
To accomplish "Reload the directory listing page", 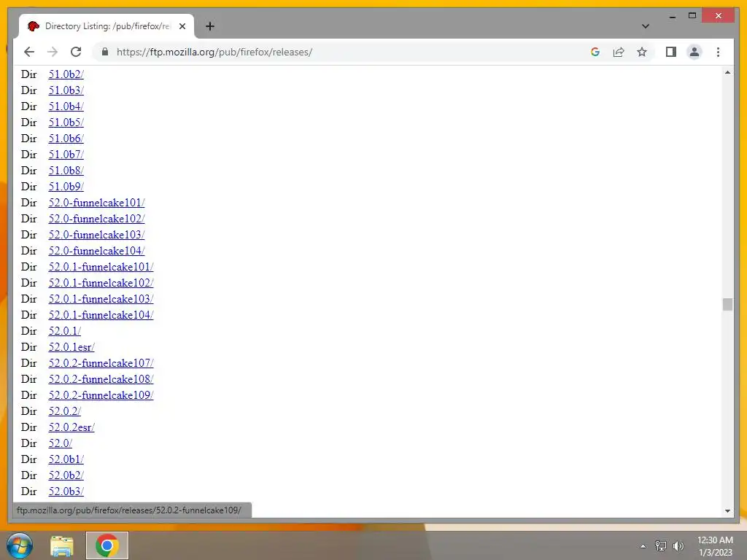I will coord(76,52).
